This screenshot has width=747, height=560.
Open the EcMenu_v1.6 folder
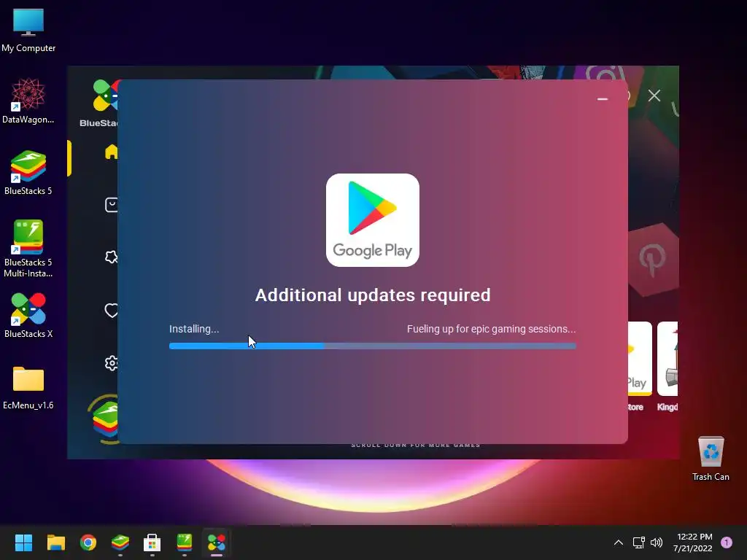click(x=28, y=388)
